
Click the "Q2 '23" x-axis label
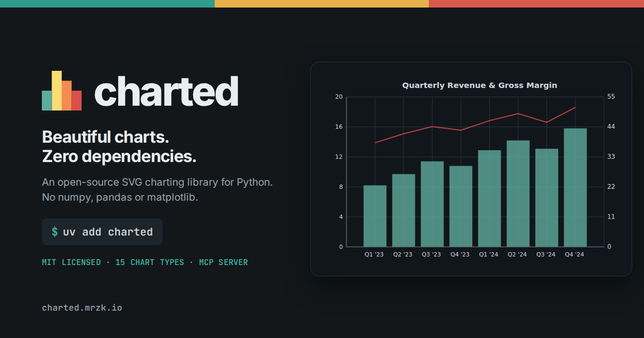(403, 255)
